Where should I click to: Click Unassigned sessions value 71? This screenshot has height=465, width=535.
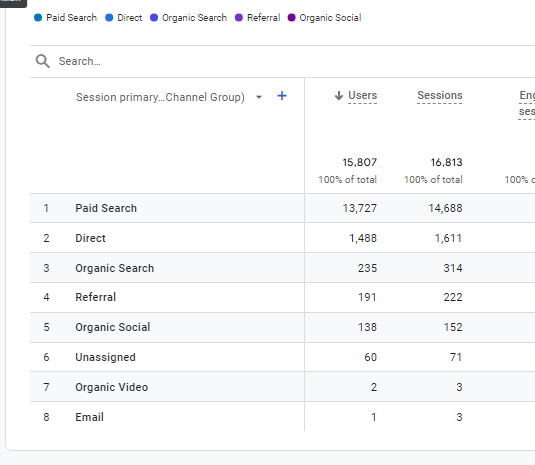[456, 357]
